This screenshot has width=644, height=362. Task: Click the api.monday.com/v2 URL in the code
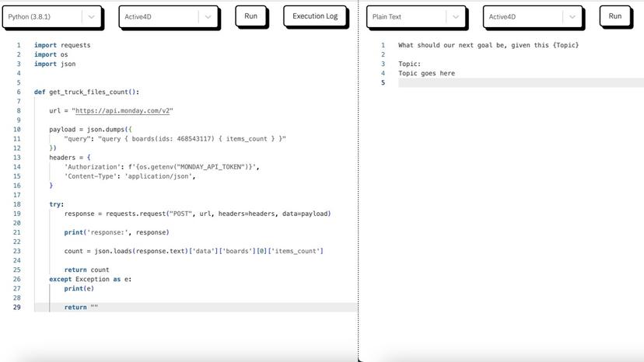pos(123,111)
